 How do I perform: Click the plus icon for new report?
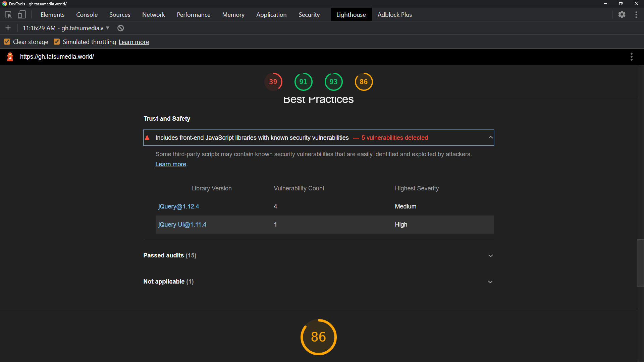pos(8,28)
